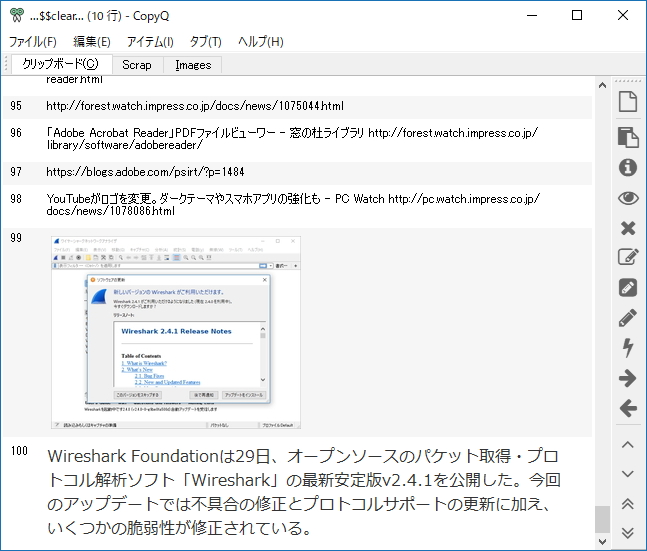Image resolution: width=647 pixels, height=551 pixels.
Task: Open the ヘルプ(H) menu
Action: click(x=261, y=42)
